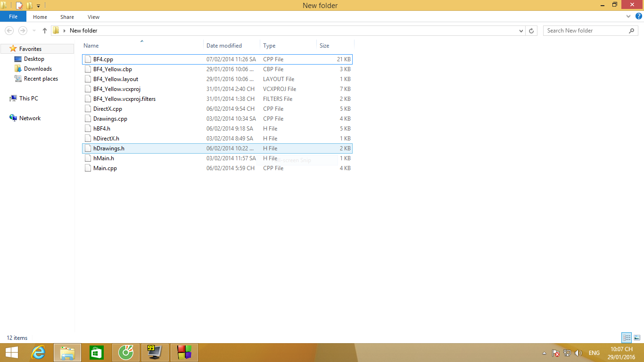Switch to large thumbnails view layout
The width and height of the screenshot is (644, 362).
637,337
